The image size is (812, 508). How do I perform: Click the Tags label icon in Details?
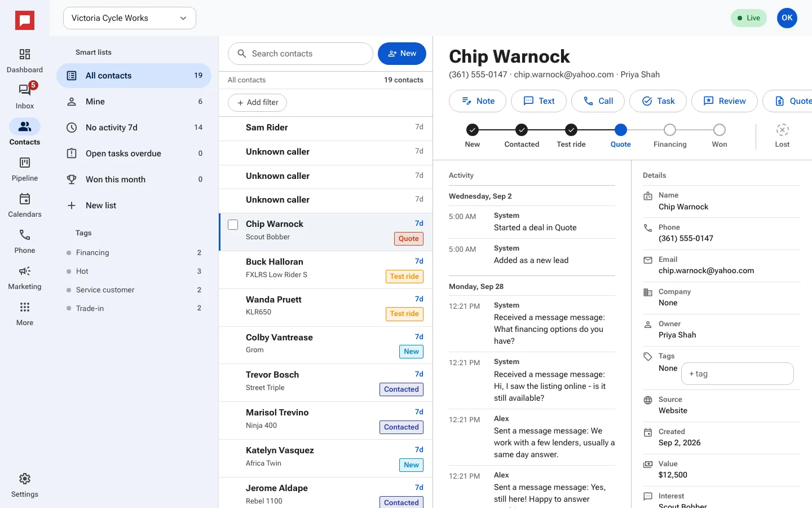pos(648,357)
